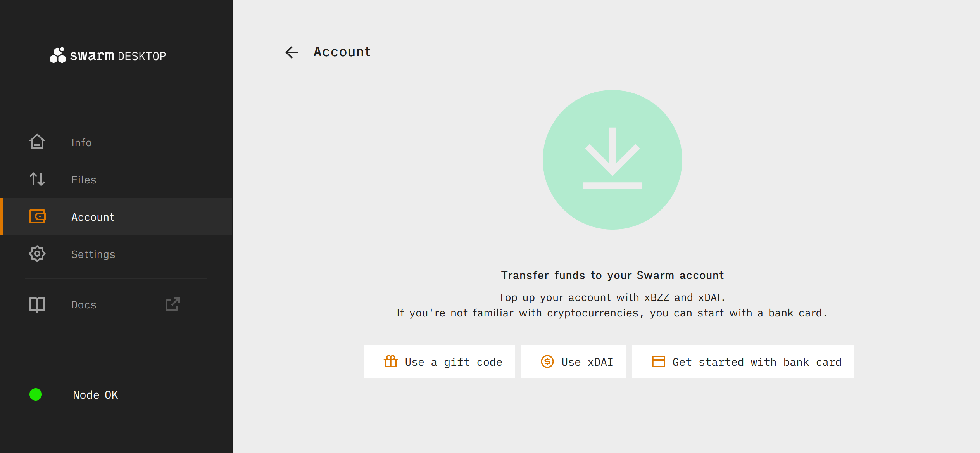Screen dimensions: 980x453
Task: Open Settings from the sidebar
Action: click(93, 254)
